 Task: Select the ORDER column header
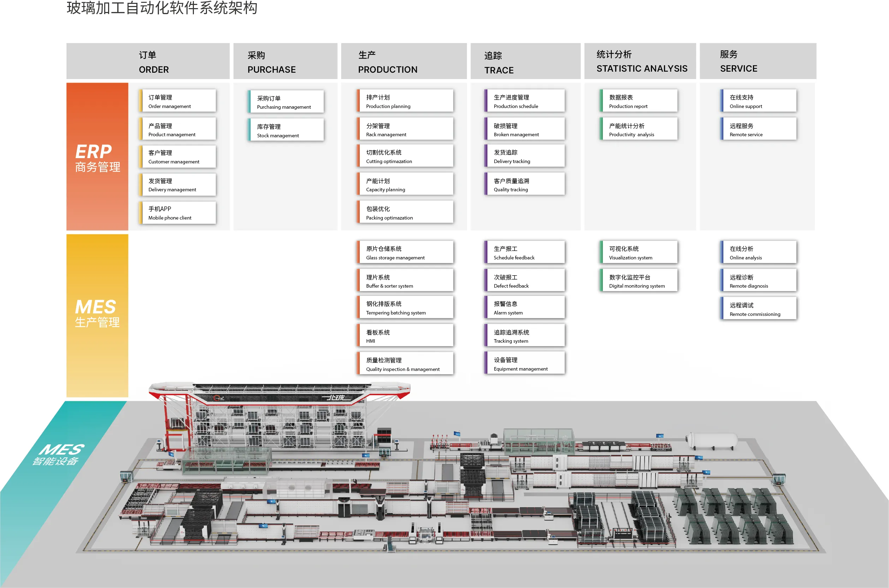click(148, 61)
